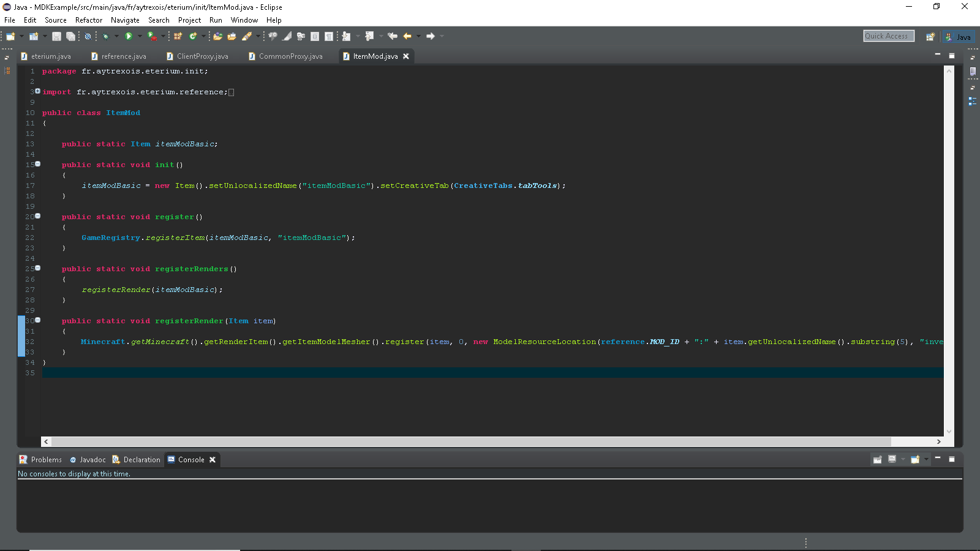Click the New Java Class icon
This screenshot has width=980, height=551.
[x=193, y=37]
